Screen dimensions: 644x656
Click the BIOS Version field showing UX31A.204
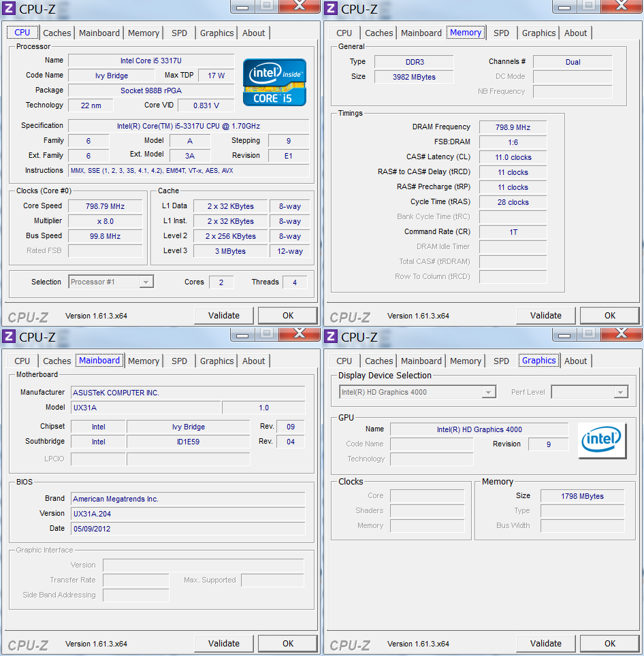pos(187,513)
